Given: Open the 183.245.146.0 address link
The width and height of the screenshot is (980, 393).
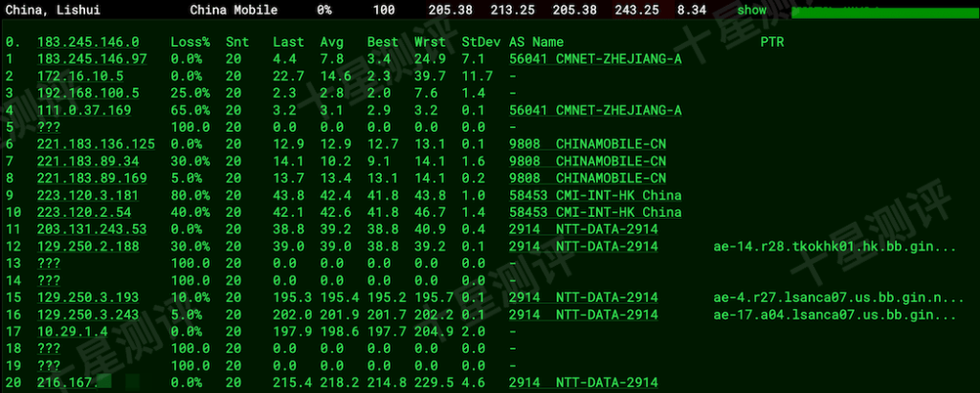Looking at the screenshot, I should (88, 42).
